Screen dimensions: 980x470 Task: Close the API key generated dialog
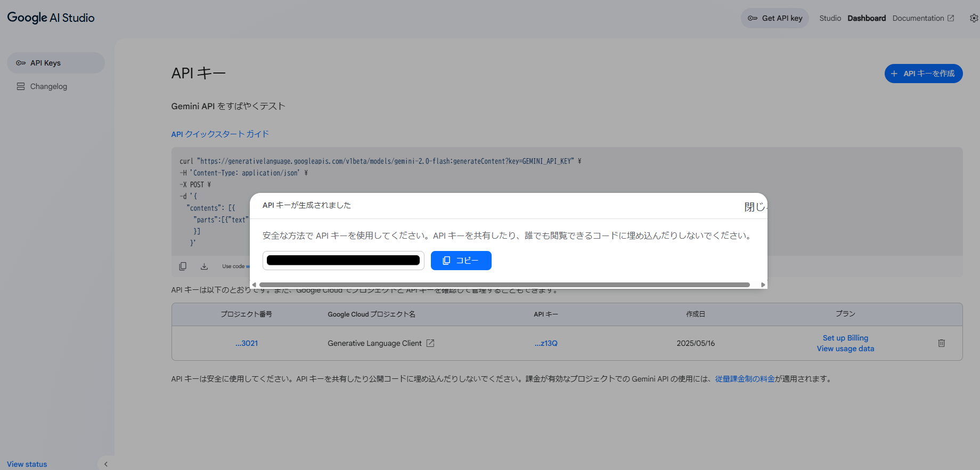tap(755, 207)
